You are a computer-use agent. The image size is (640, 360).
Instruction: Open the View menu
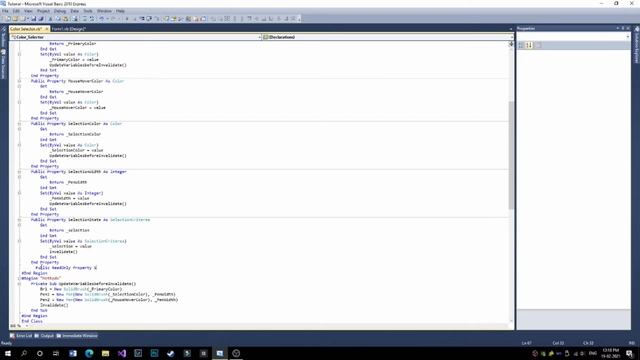coord(28,11)
